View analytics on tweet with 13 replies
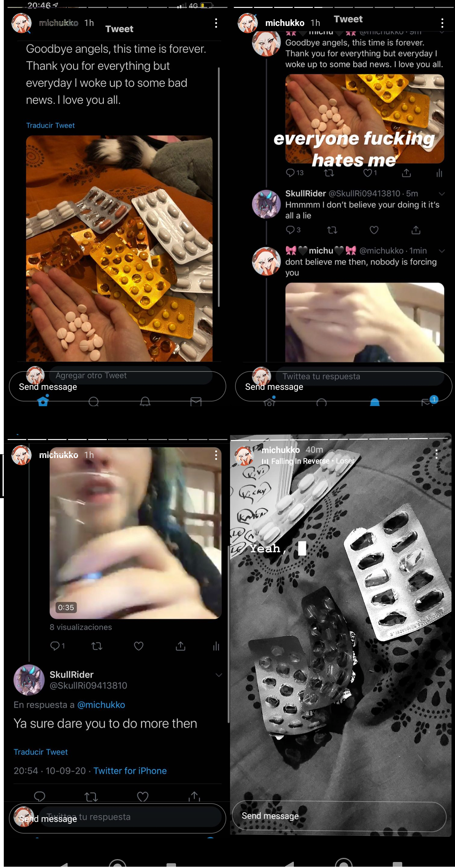455x868 pixels. 439,173
